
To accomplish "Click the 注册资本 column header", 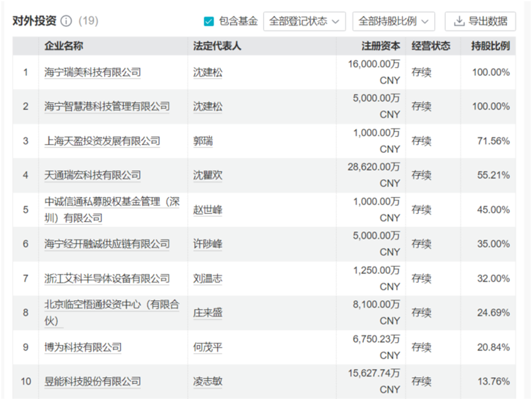I will coord(381,46).
